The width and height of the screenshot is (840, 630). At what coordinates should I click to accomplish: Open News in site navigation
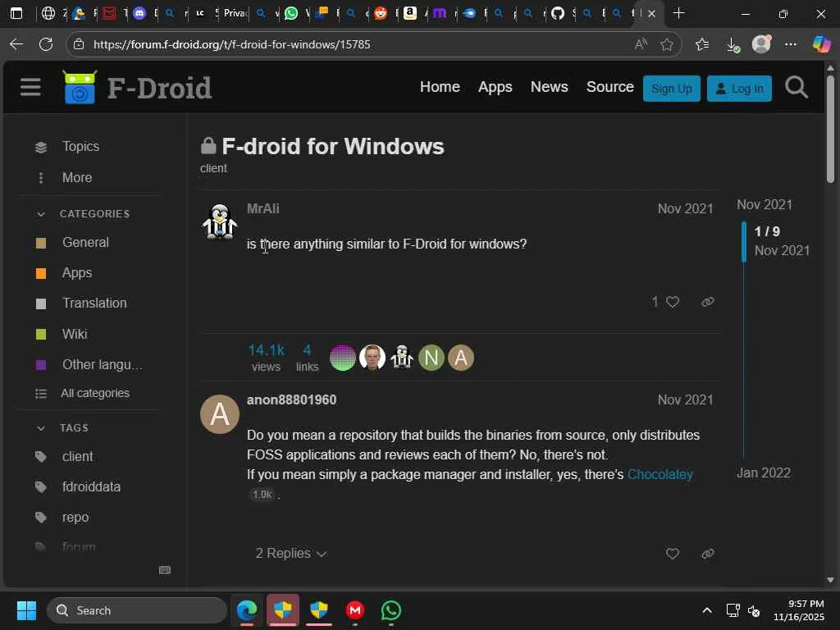point(549,87)
